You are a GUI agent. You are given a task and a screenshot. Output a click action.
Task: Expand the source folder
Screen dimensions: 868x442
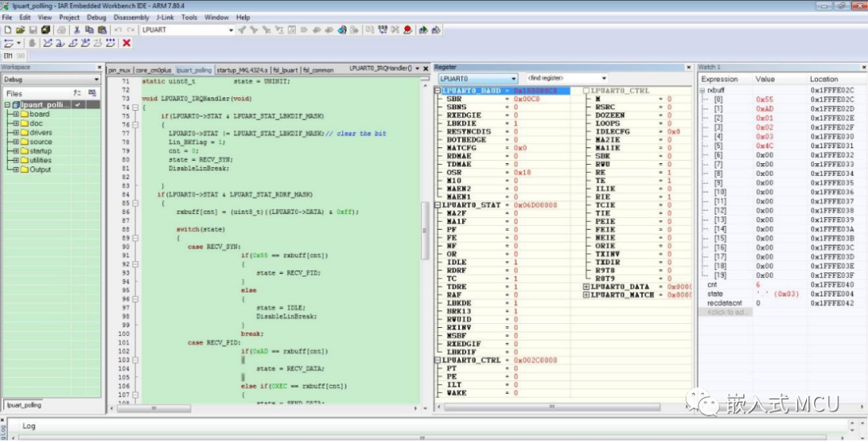16,141
